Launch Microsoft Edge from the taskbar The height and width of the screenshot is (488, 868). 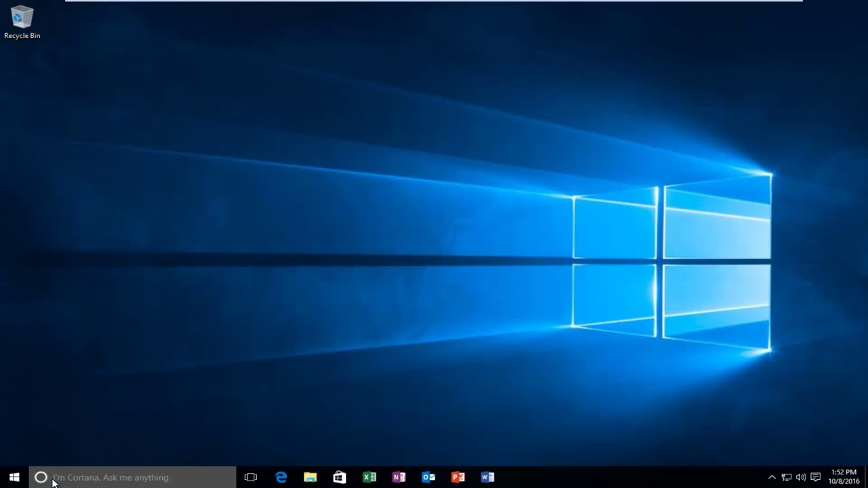pyautogui.click(x=281, y=477)
